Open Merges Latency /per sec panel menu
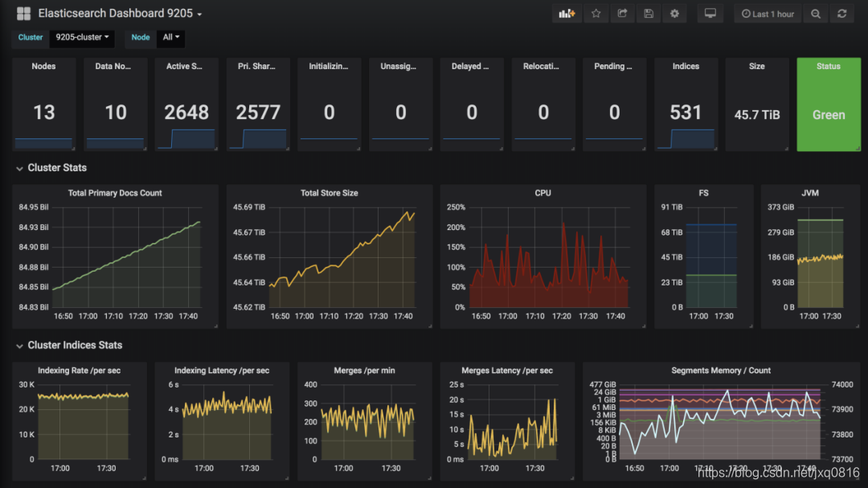Viewport: 868px width, 488px height. coord(507,371)
